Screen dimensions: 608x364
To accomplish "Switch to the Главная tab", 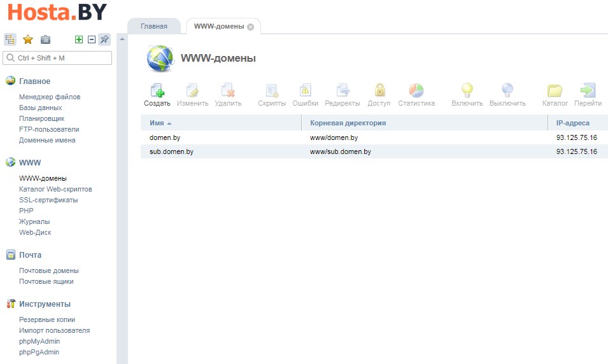I will tap(154, 26).
